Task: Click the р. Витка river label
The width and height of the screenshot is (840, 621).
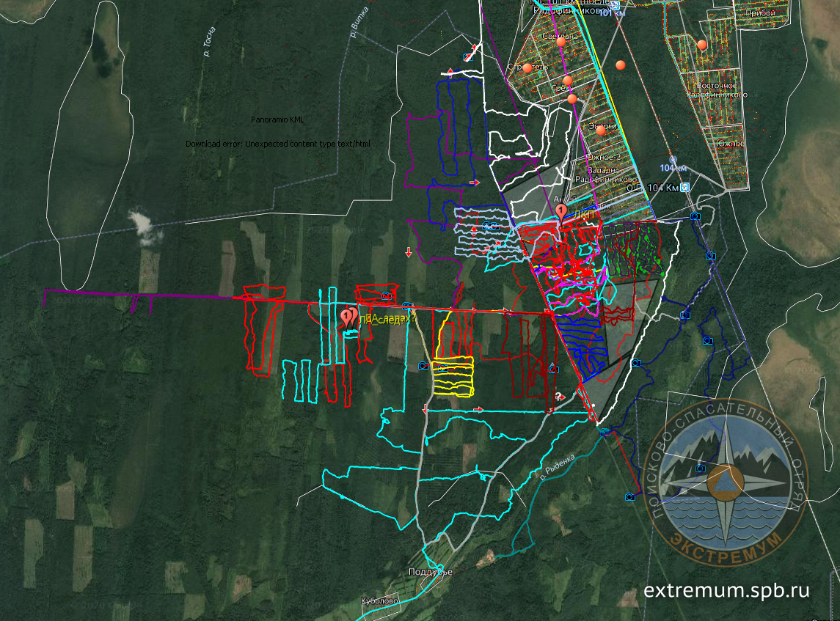Action: coord(359,22)
